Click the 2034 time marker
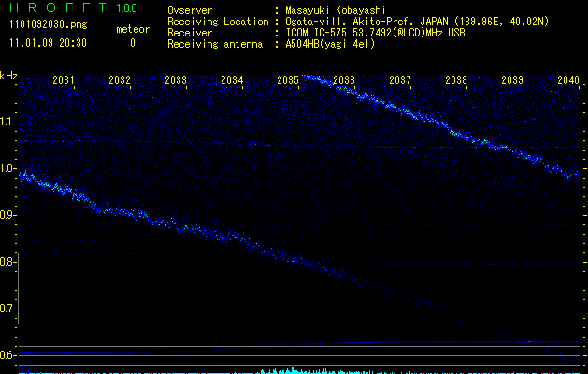Viewport: 588px width, 374px height. (232, 79)
